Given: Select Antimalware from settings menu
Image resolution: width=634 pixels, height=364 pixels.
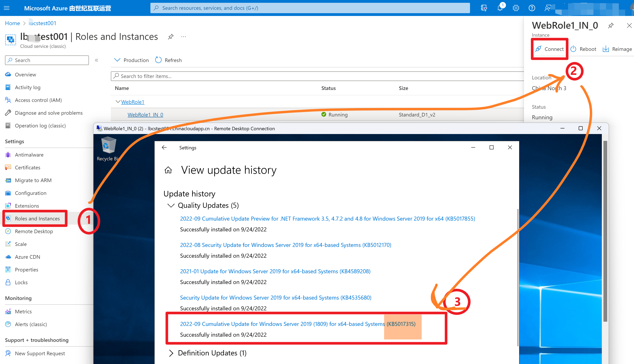Looking at the screenshot, I should click(x=29, y=155).
